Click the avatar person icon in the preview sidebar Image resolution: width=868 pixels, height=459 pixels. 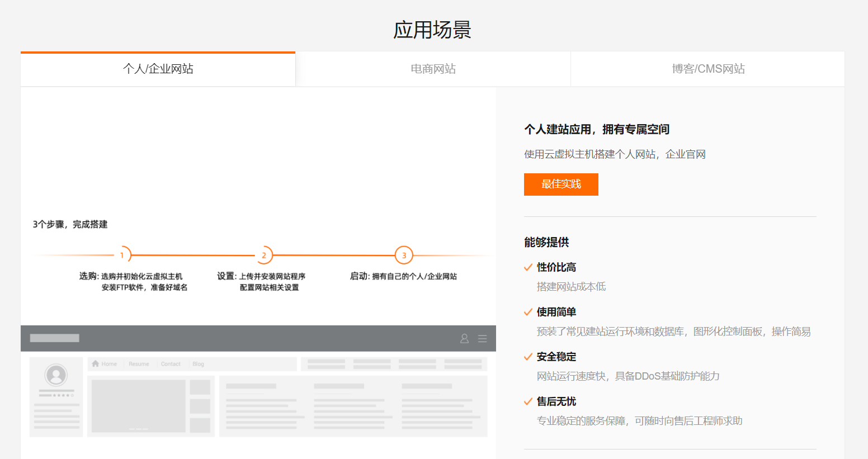56,375
